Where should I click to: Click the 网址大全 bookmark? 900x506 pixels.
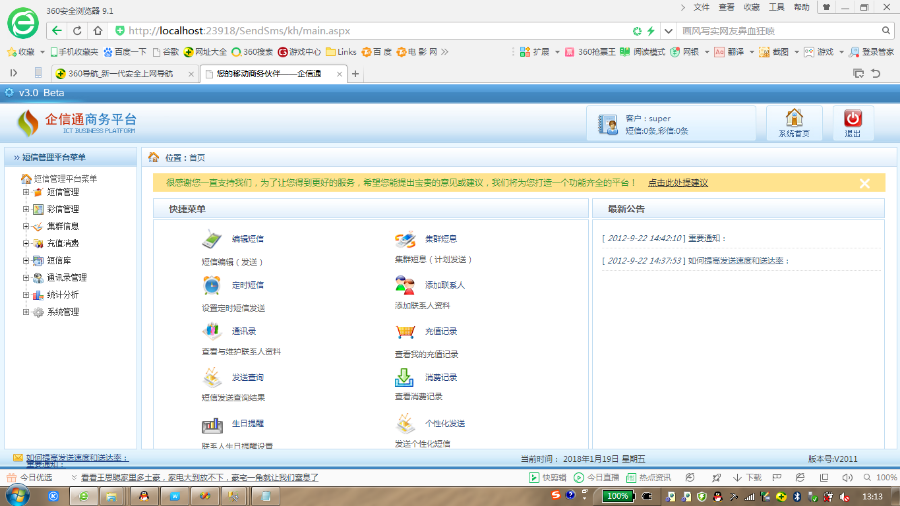(205, 52)
